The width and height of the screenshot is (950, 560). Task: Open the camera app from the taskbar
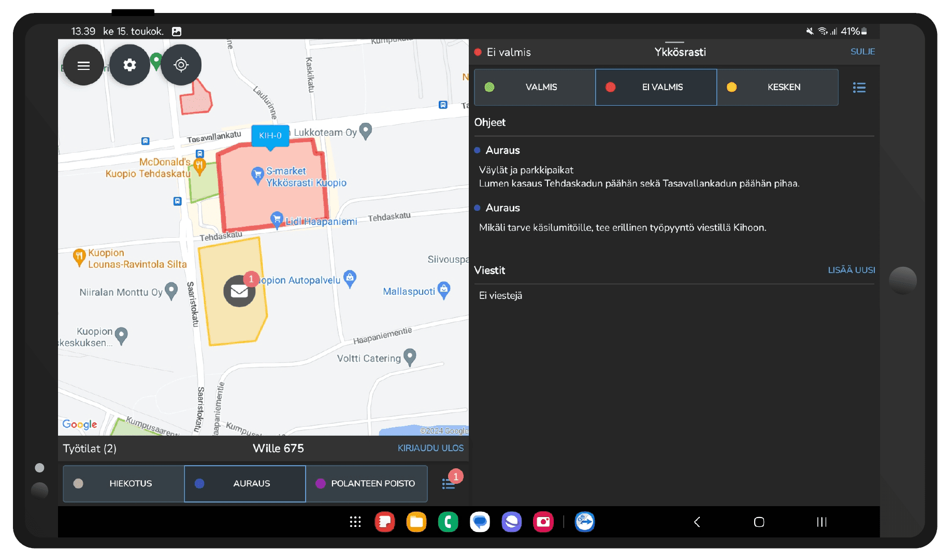click(543, 522)
